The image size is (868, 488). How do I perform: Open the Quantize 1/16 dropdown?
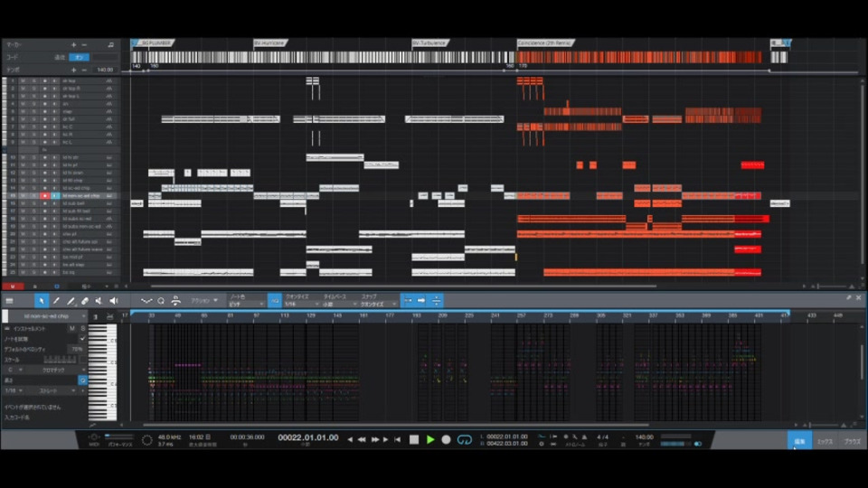coord(302,305)
